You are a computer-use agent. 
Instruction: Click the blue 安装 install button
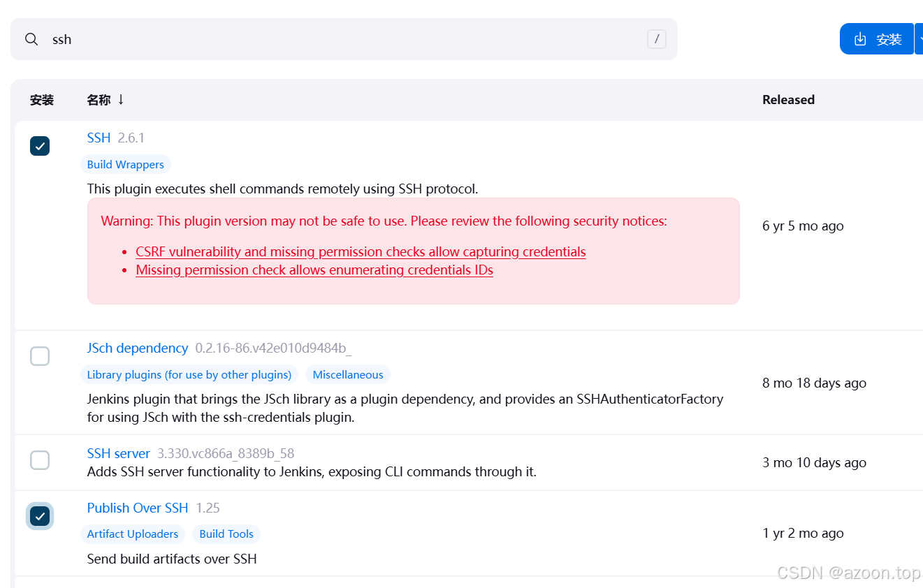pyautogui.click(x=877, y=39)
